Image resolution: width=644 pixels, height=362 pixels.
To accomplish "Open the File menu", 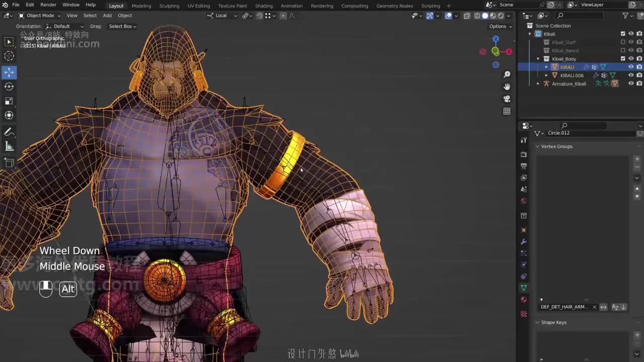I will [16, 5].
